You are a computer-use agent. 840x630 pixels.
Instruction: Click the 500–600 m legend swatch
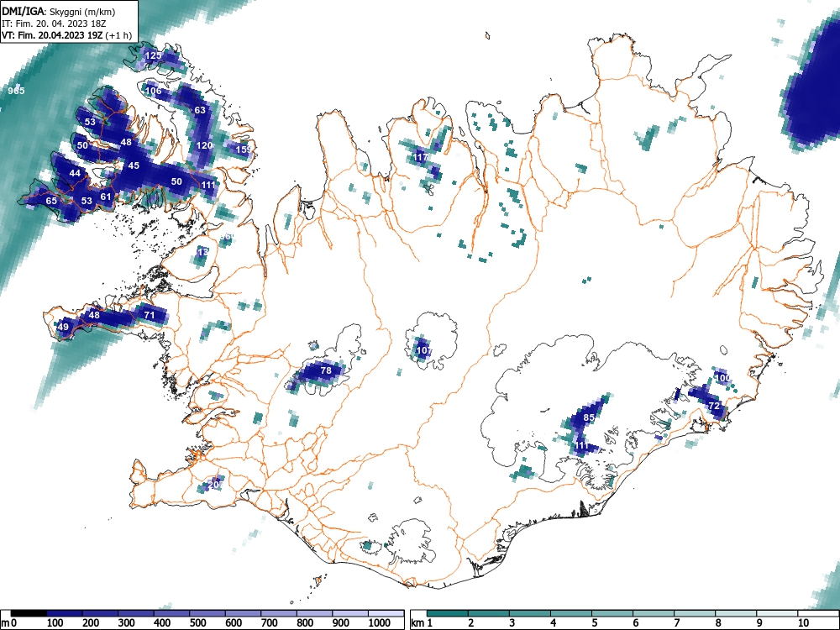[x=207, y=614]
